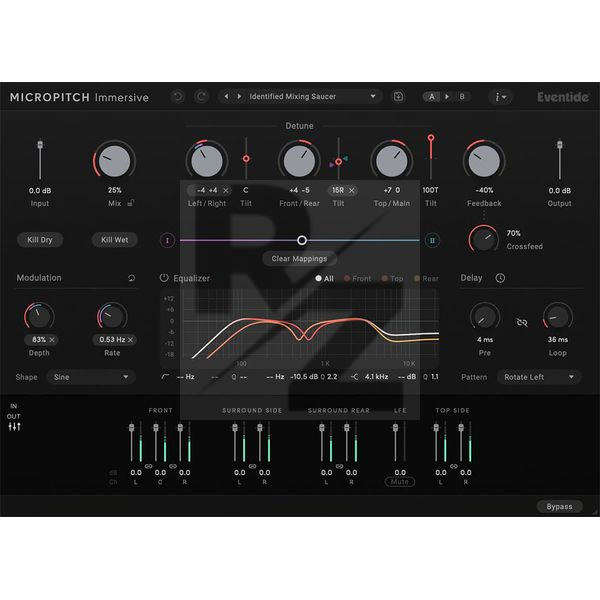Toggle the Mix lock icon
Image resolution: width=600 pixels, height=600 pixels.
click(x=130, y=203)
